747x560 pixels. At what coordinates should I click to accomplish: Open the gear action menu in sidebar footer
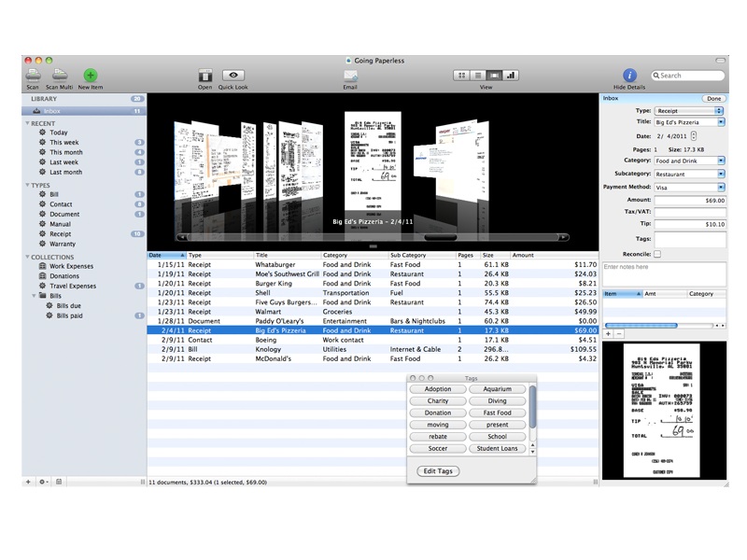[43, 482]
